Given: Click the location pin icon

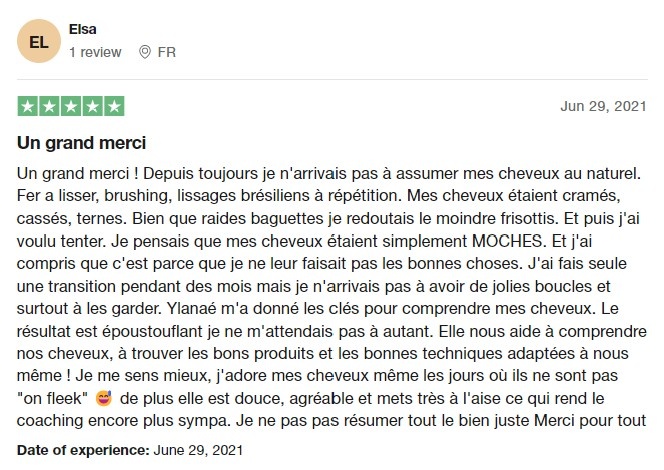Looking at the screenshot, I should (145, 52).
